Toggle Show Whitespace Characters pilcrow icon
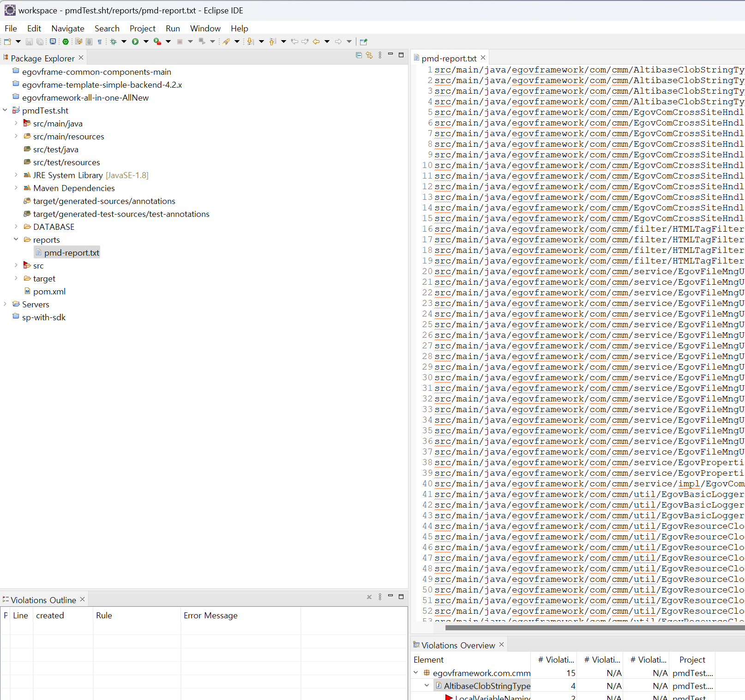The width and height of the screenshot is (745, 700). [100, 42]
